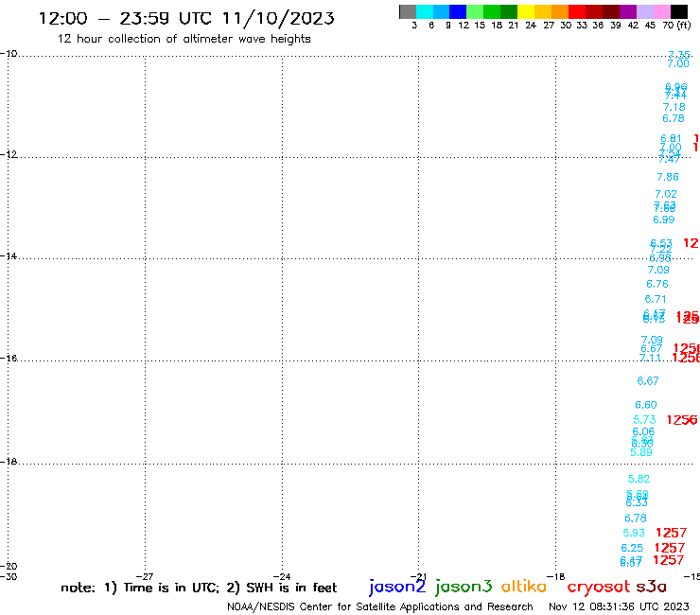Click the NOAA/NESDIS Center attribution text
This screenshot has height=615, width=700.
pos(380,606)
